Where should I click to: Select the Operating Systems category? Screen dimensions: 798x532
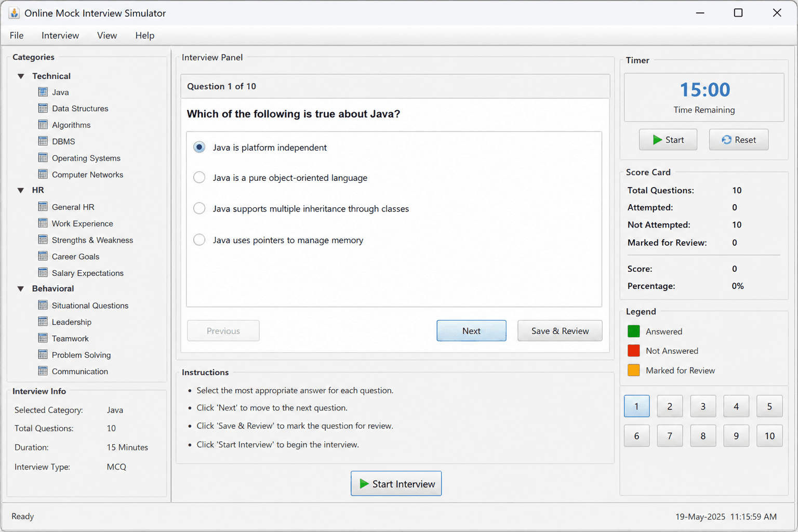[86, 158]
